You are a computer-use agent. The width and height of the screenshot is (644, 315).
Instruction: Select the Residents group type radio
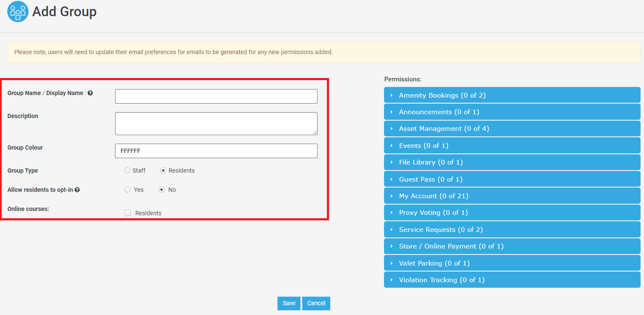(x=163, y=171)
